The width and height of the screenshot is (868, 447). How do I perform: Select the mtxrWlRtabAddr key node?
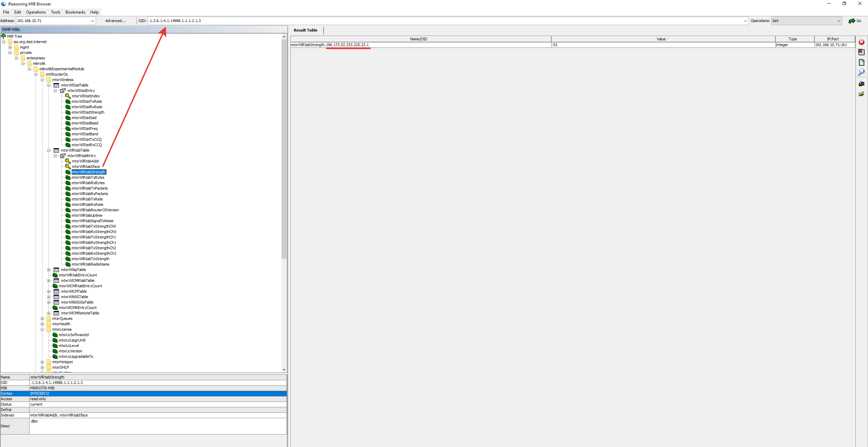click(x=85, y=161)
